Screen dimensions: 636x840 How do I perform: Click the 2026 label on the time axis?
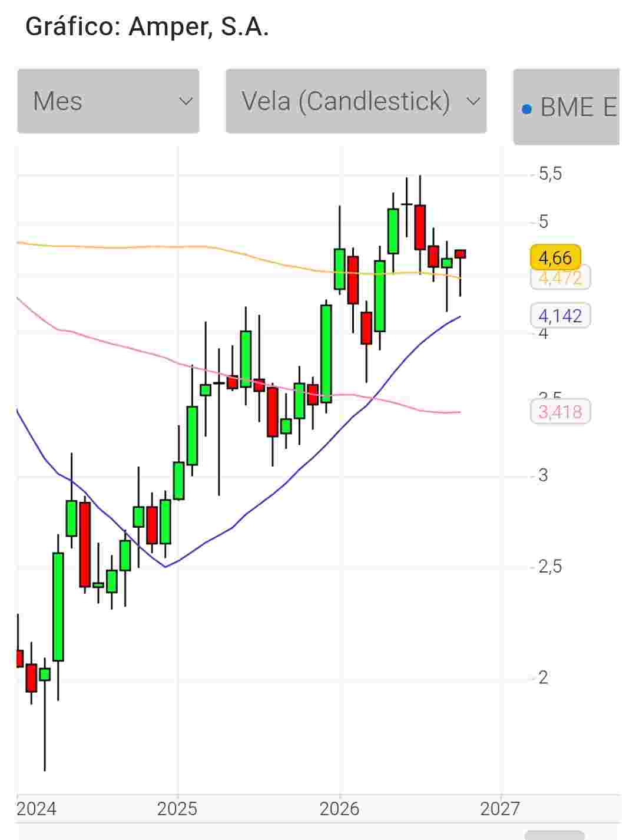click(339, 809)
